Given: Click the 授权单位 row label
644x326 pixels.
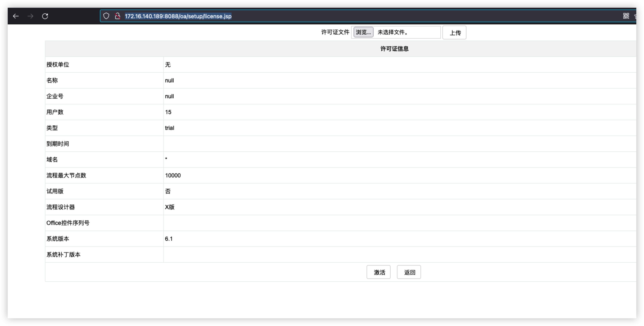Looking at the screenshot, I should click(58, 65).
